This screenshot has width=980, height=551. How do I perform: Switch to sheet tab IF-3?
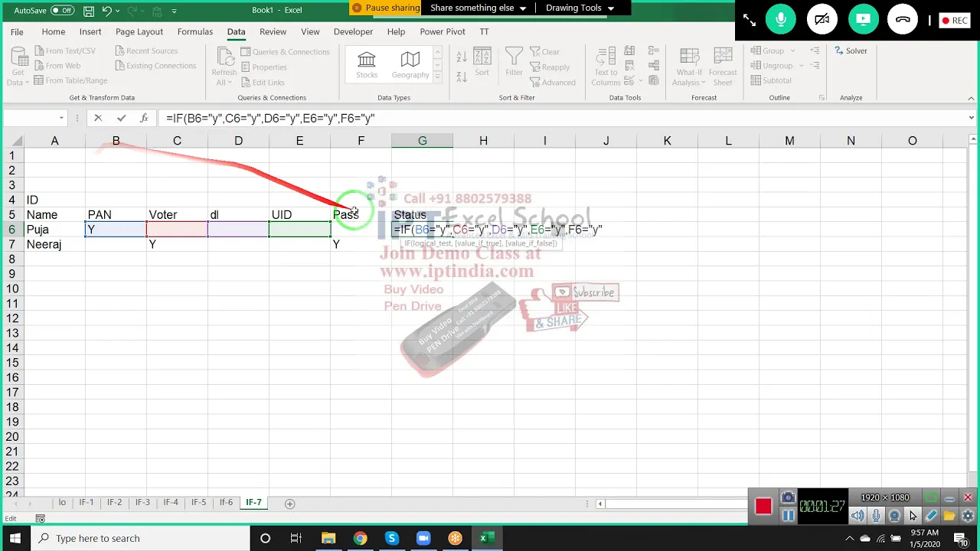[142, 503]
